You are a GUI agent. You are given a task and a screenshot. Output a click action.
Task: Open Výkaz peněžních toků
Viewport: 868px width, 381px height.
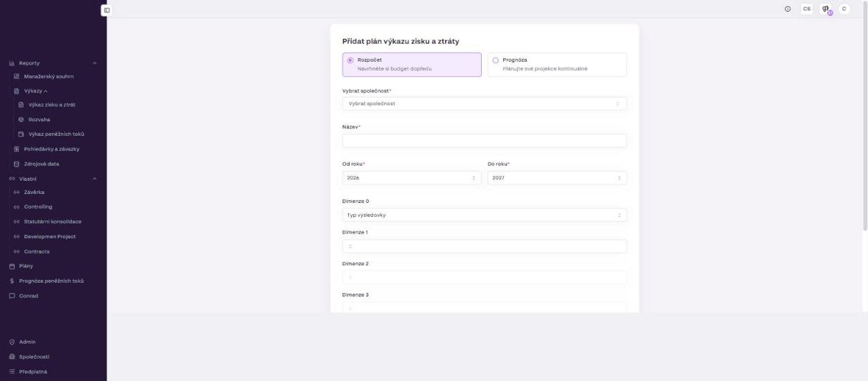click(55, 134)
